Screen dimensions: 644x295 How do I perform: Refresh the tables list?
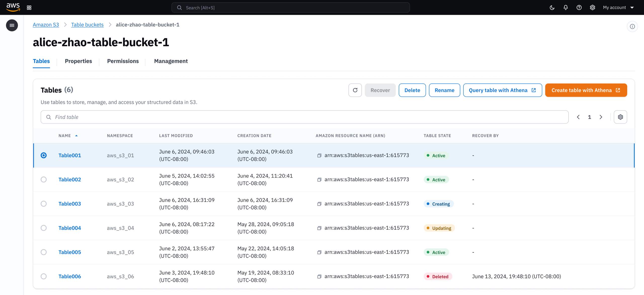pyautogui.click(x=355, y=90)
